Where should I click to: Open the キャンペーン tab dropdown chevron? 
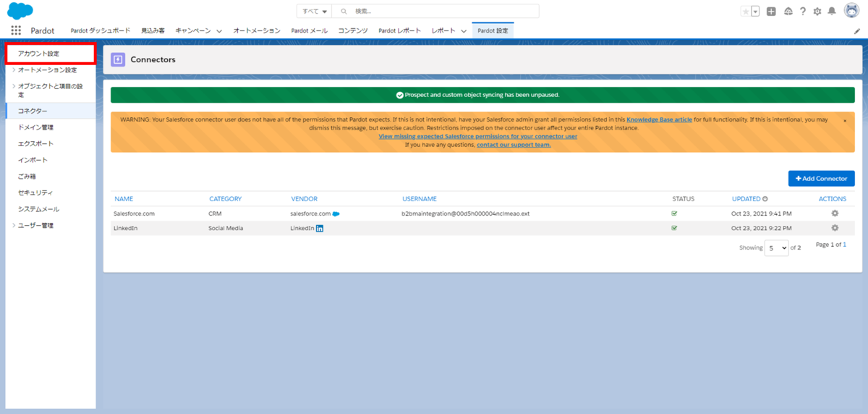click(219, 31)
